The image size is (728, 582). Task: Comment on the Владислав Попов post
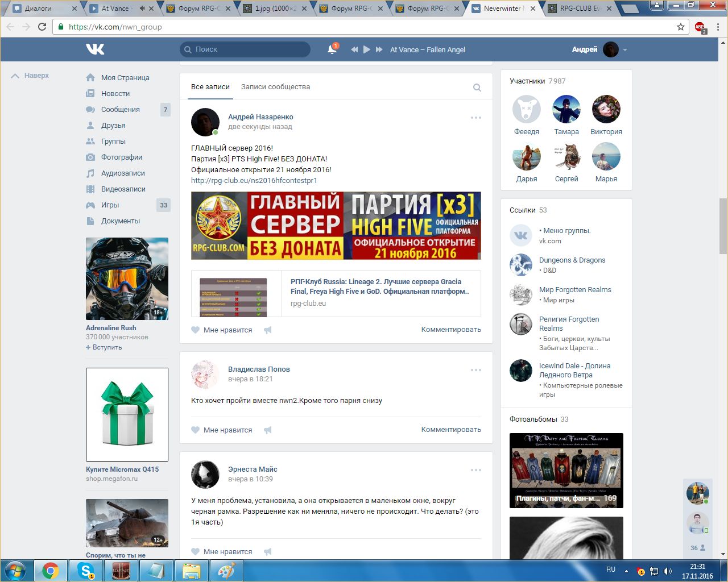(451, 430)
